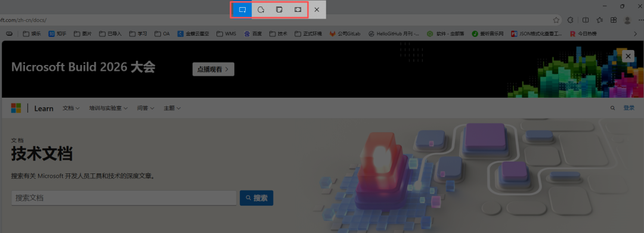Screen dimensions: 644x233
Task: Focus the 搜索文档 search field
Action: click(123, 198)
